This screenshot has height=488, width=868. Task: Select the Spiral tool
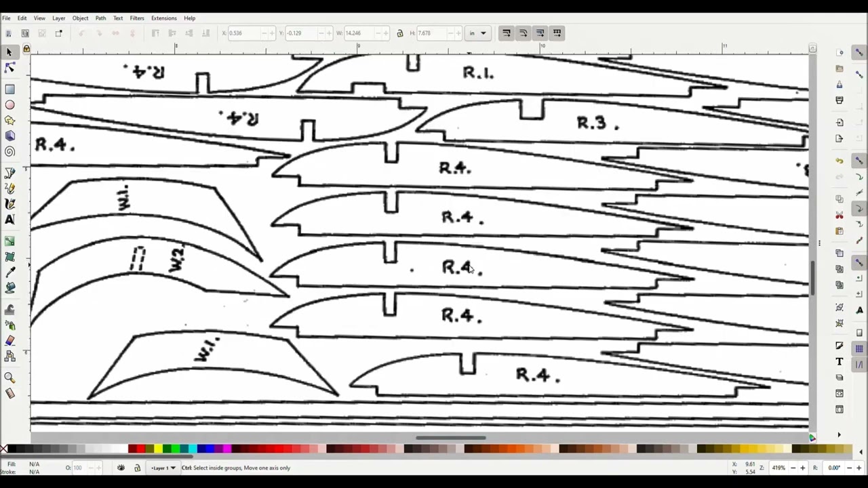coord(9,152)
